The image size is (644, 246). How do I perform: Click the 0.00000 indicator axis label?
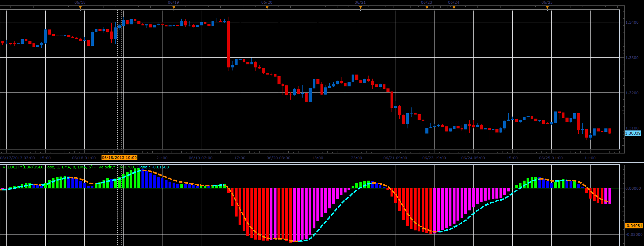tap(632, 188)
